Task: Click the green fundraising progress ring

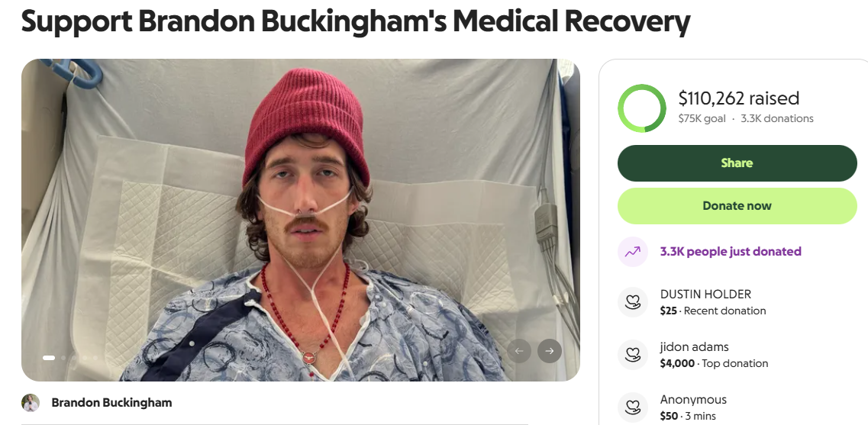Action: coord(642,108)
